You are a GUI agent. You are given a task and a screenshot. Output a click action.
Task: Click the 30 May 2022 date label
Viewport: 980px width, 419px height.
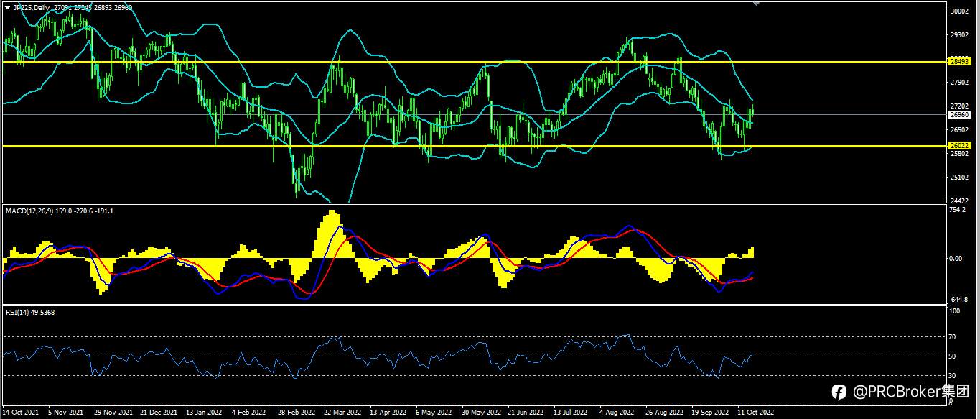(481, 413)
